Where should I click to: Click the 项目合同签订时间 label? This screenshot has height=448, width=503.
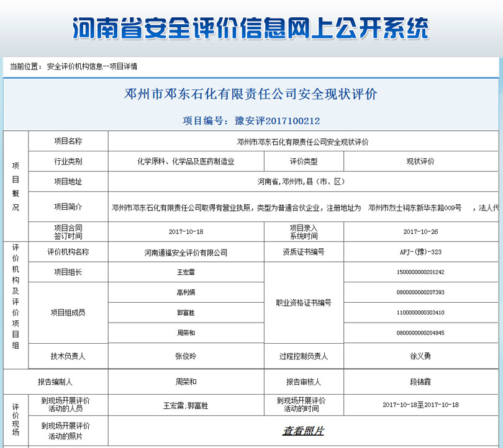[68, 231]
